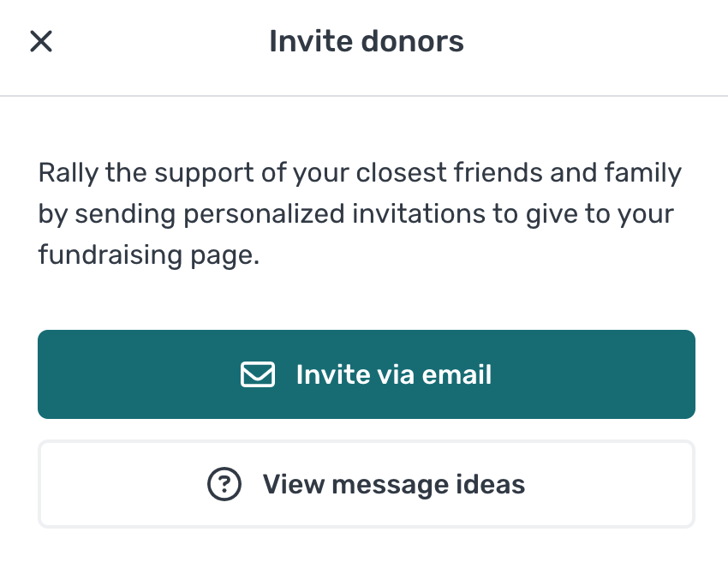The width and height of the screenshot is (728, 562).
Task: Close the Invite donors dialog
Action: pos(41,41)
